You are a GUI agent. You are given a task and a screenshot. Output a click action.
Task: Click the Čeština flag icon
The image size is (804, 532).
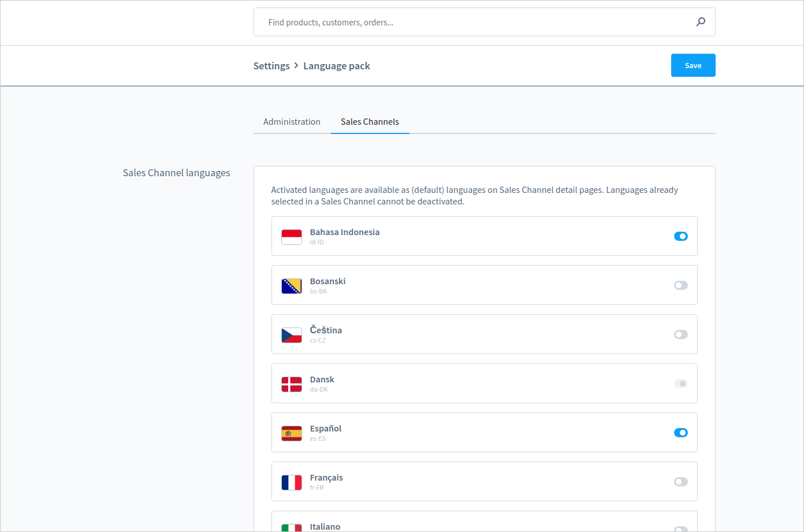coord(292,334)
